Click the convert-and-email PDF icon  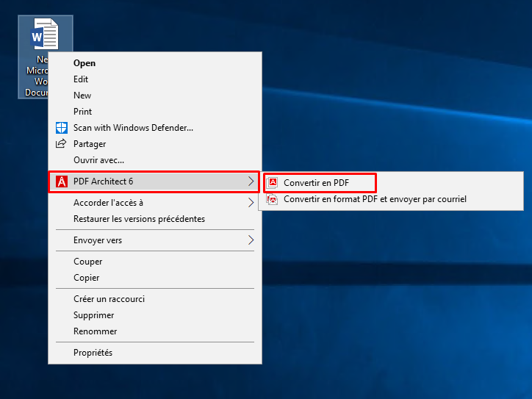pyautogui.click(x=272, y=199)
